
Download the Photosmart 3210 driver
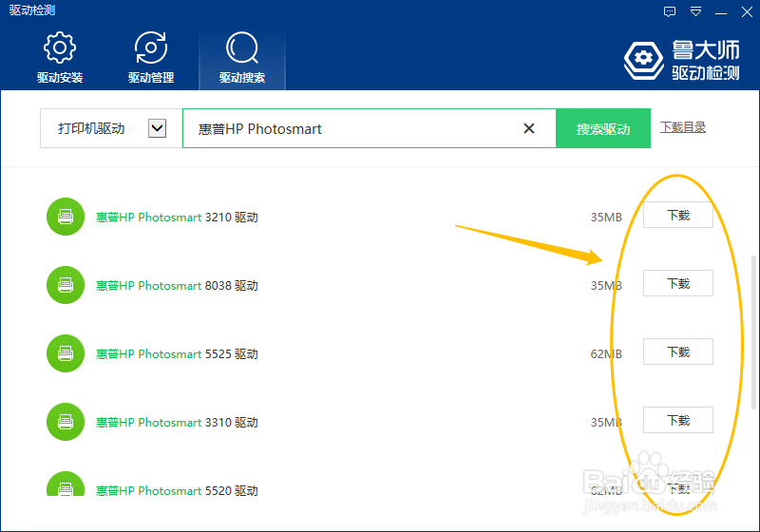pyautogui.click(x=678, y=215)
